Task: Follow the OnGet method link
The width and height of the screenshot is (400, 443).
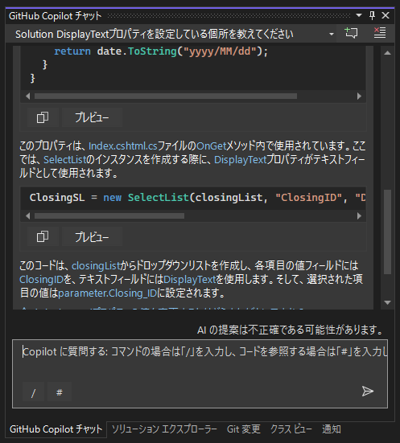Action: tap(211, 146)
